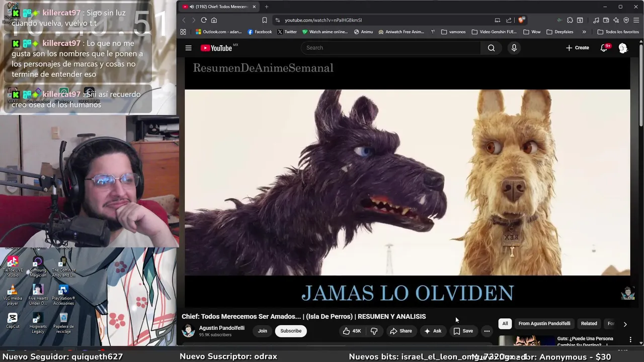Screen dimensions: 644x362
Task: Click the Subscribe button
Action: [x=291, y=331]
